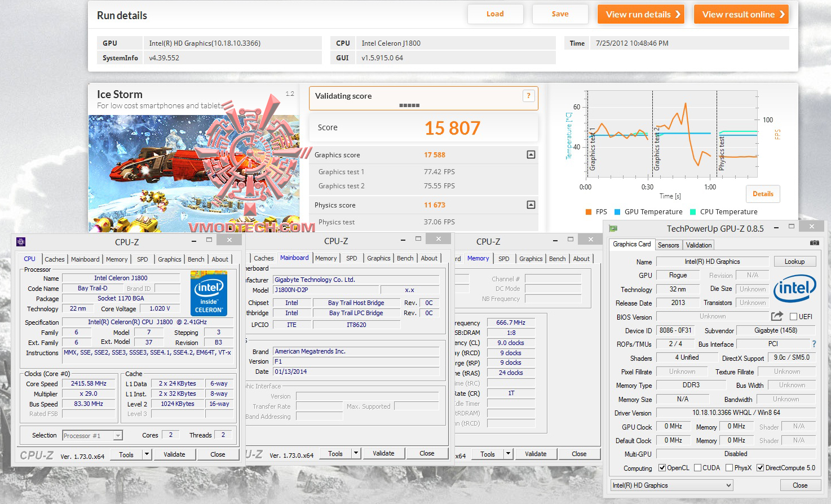
Task: Click the Intel Inside Celeron badge in CPU-Z
Action: [209, 293]
